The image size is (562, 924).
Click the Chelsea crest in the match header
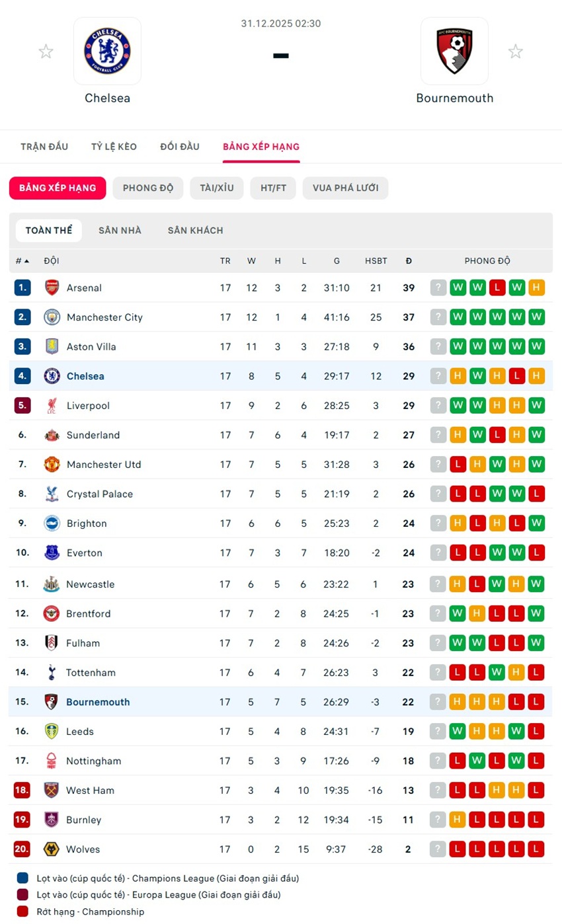click(107, 52)
